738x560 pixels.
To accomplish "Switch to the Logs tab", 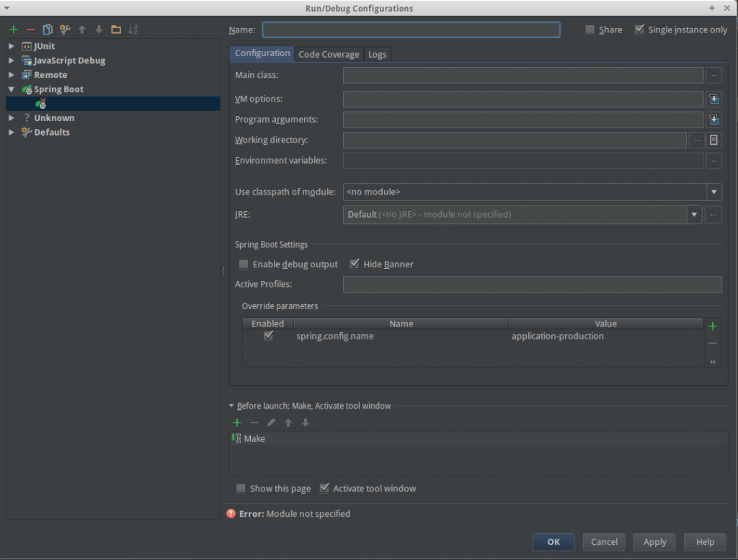I will (x=378, y=55).
